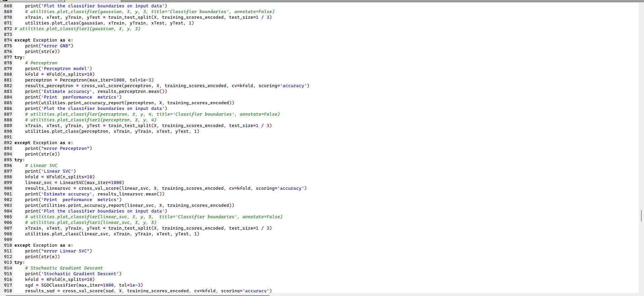Click the commented plot_classifier1(perceptron) line 888
Screen dimensions: 644x296
click(x=91, y=120)
